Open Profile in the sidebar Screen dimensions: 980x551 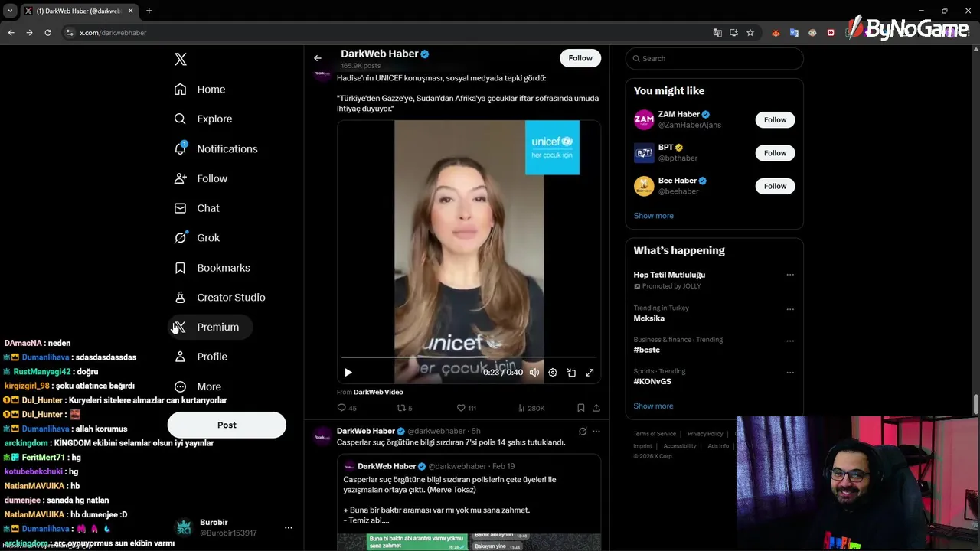point(201,357)
